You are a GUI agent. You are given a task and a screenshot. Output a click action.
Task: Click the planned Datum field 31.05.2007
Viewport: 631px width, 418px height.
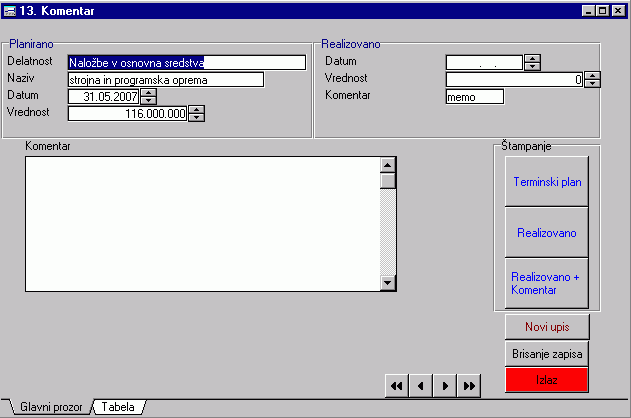[x=103, y=97]
